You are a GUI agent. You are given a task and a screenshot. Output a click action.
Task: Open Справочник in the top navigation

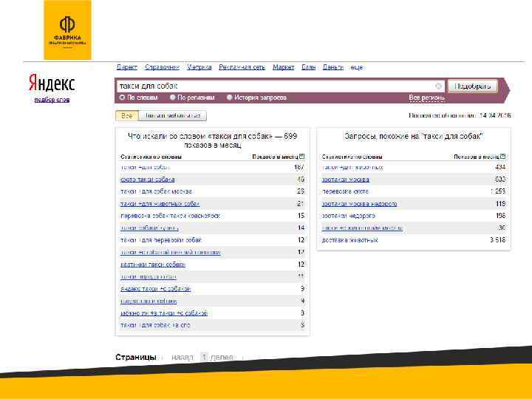[x=162, y=67]
